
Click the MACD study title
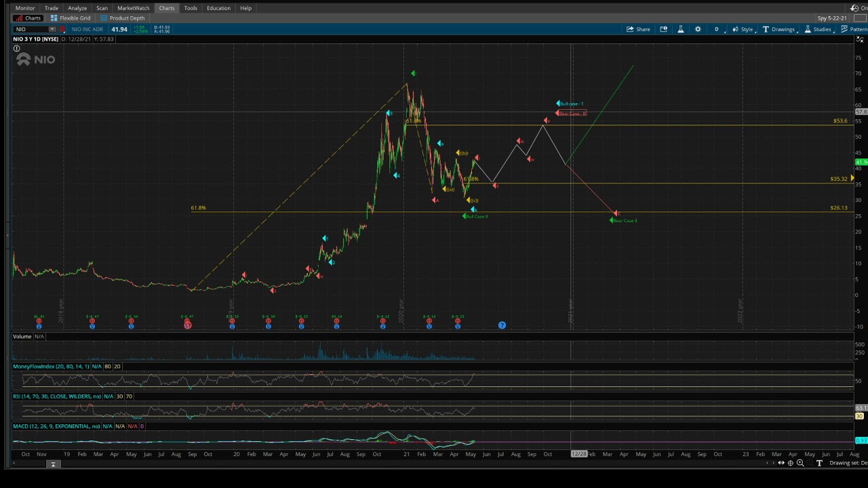point(56,426)
